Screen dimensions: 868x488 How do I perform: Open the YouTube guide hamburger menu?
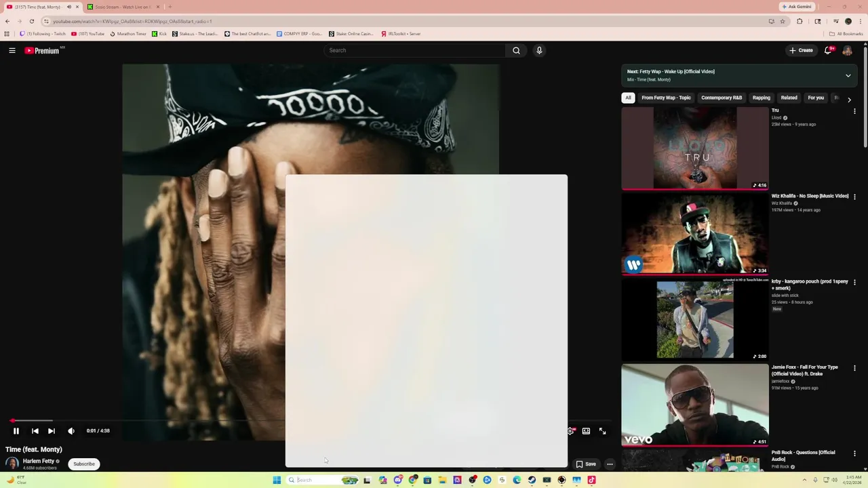pyautogui.click(x=12, y=50)
